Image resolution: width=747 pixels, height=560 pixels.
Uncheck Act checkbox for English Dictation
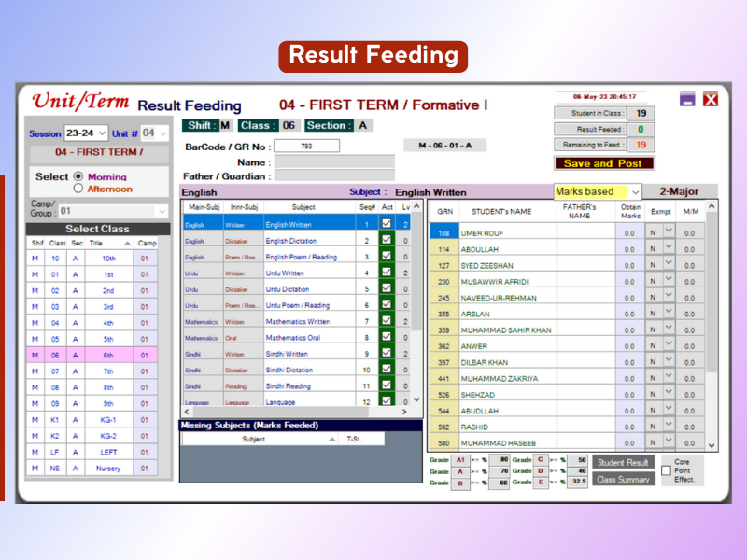pyautogui.click(x=387, y=240)
